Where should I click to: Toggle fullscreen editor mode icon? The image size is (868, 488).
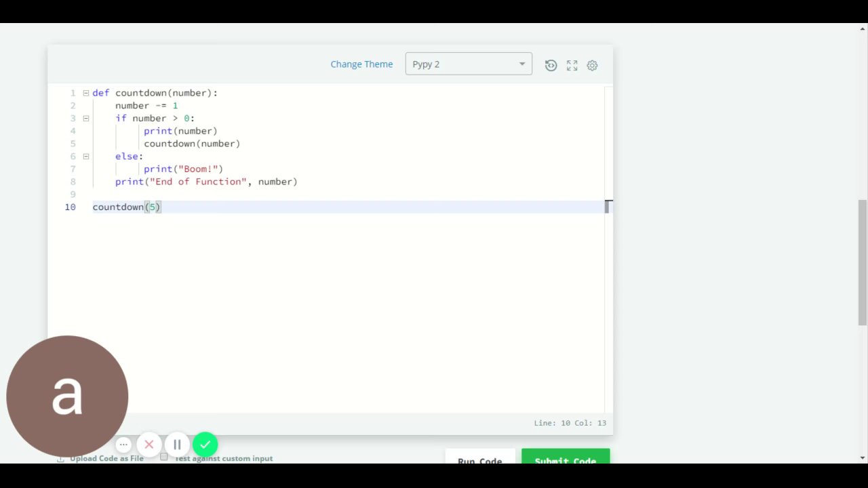(572, 65)
